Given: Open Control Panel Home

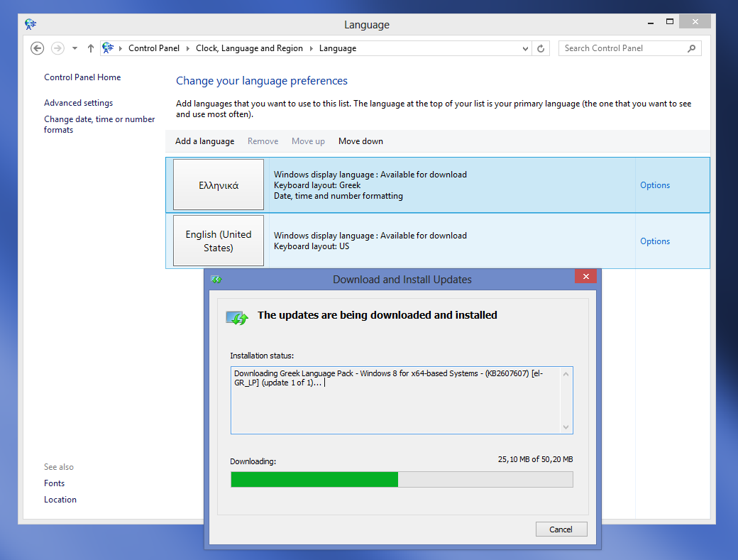Looking at the screenshot, I should (82, 77).
